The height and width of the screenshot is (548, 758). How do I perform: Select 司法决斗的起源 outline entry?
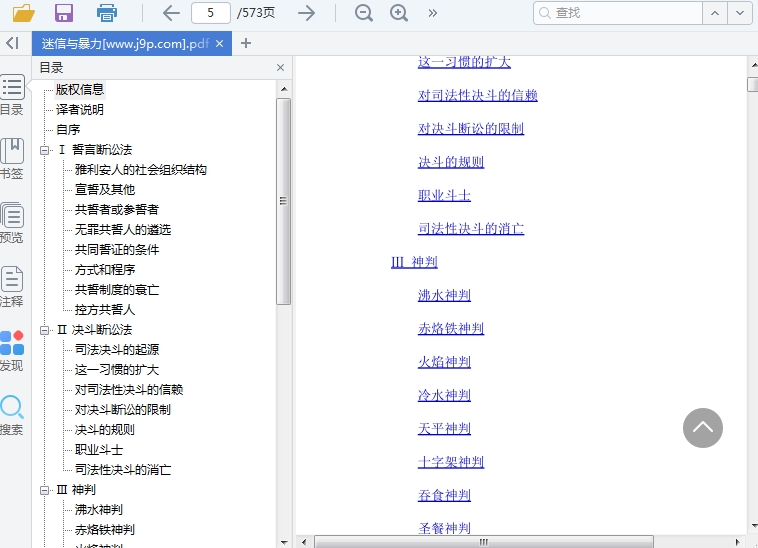(117, 350)
